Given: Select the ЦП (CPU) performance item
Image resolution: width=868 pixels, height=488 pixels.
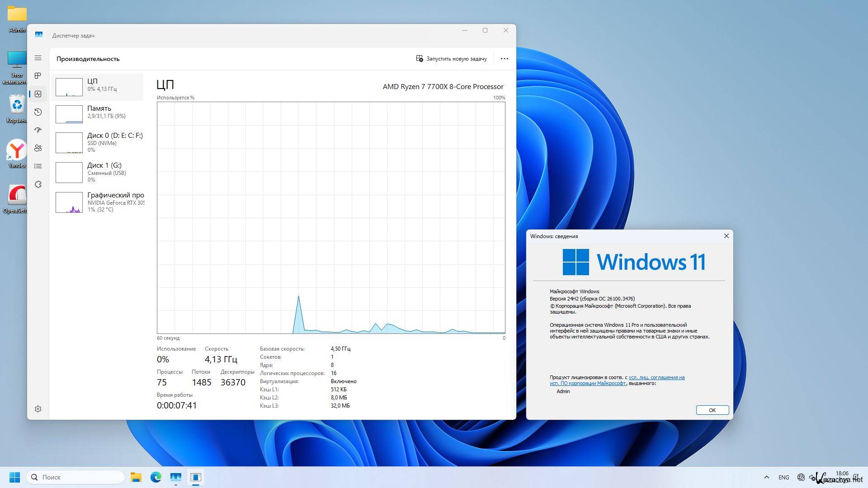Looking at the screenshot, I should click(98, 87).
